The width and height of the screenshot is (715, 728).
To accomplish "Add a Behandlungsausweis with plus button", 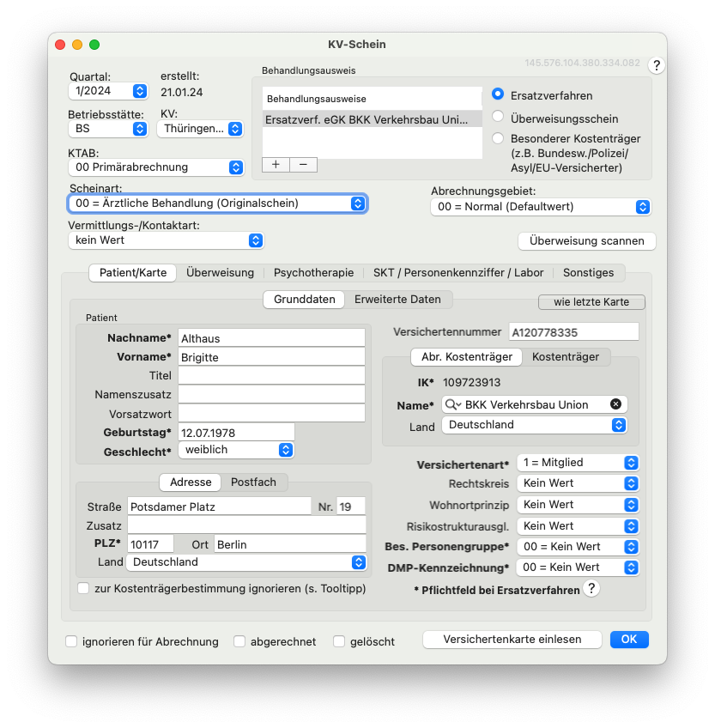I will click(x=276, y=164).
